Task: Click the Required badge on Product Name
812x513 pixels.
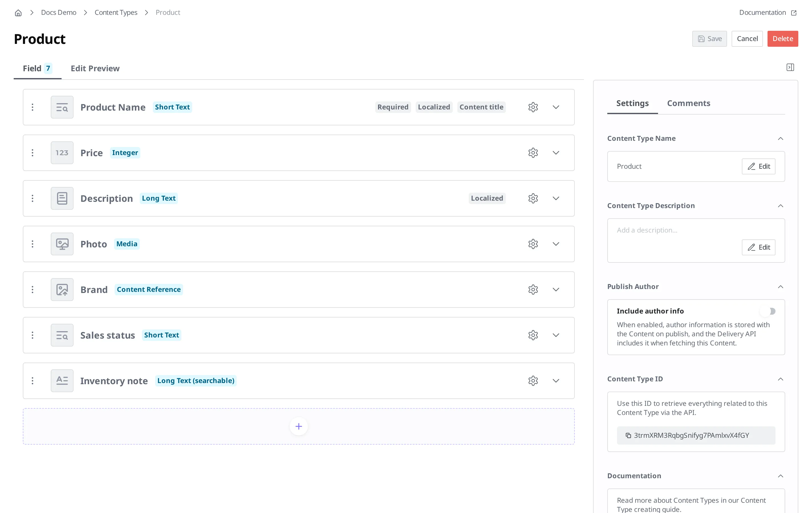Action: (393, 107)
